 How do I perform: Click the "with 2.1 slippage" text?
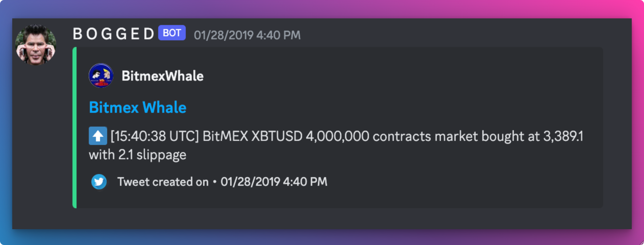tap(138, 155)
